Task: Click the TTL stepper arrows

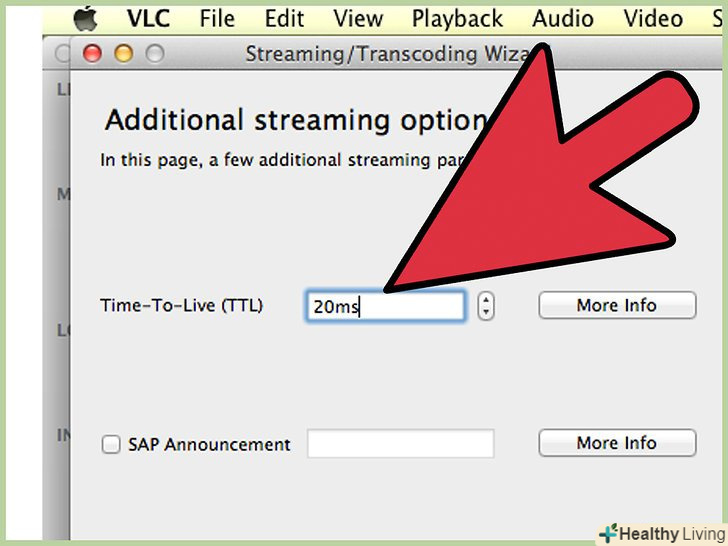Action: pos(486,306)
